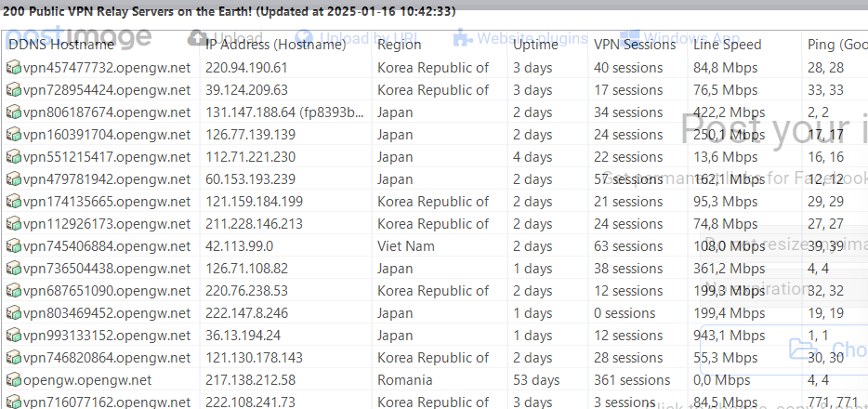Image resolution: width=868 pixels, height=409 pixels.
Task: Click the 28, 28 ping cell
Action: click(x=826, y=68)
